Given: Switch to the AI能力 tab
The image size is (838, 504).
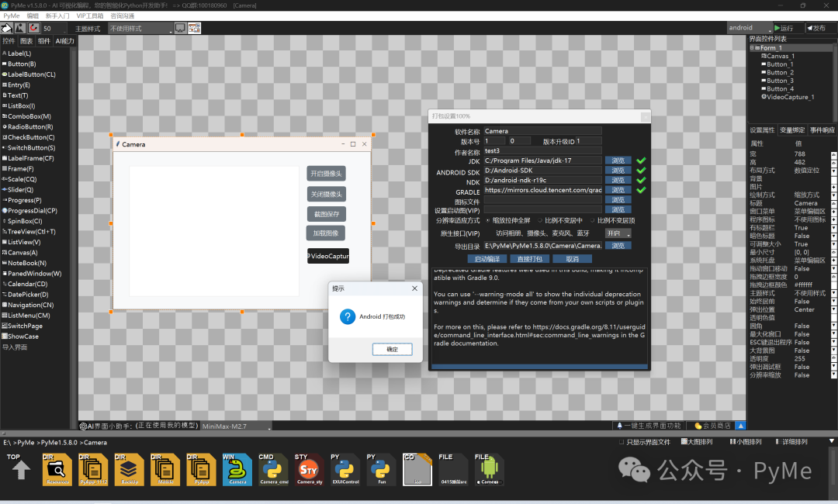Looking at the screenshot, I should tap(64, 40).
